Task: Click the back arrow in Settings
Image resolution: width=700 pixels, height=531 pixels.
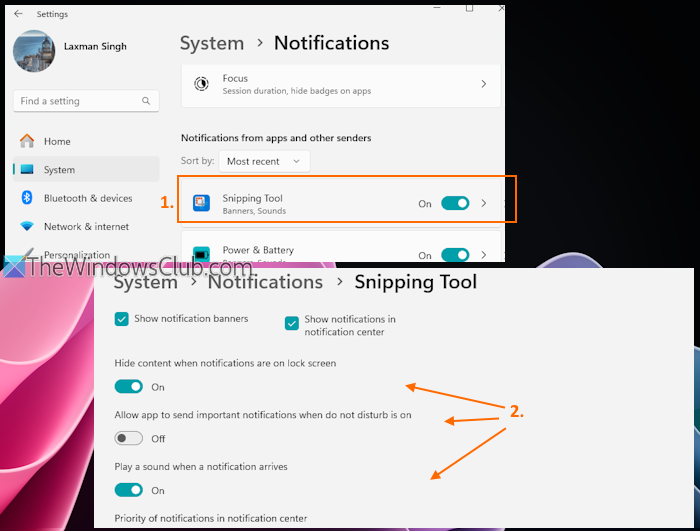Action: point(18,14)
